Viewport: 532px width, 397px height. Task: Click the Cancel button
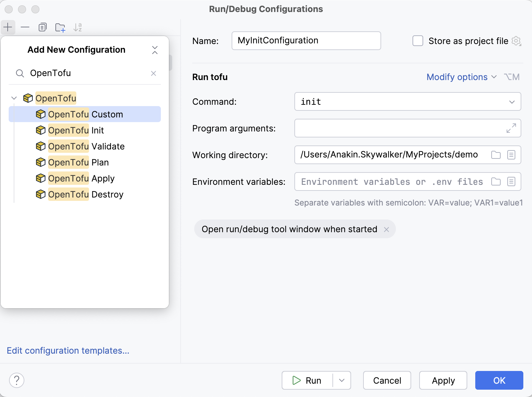(387, 380)
